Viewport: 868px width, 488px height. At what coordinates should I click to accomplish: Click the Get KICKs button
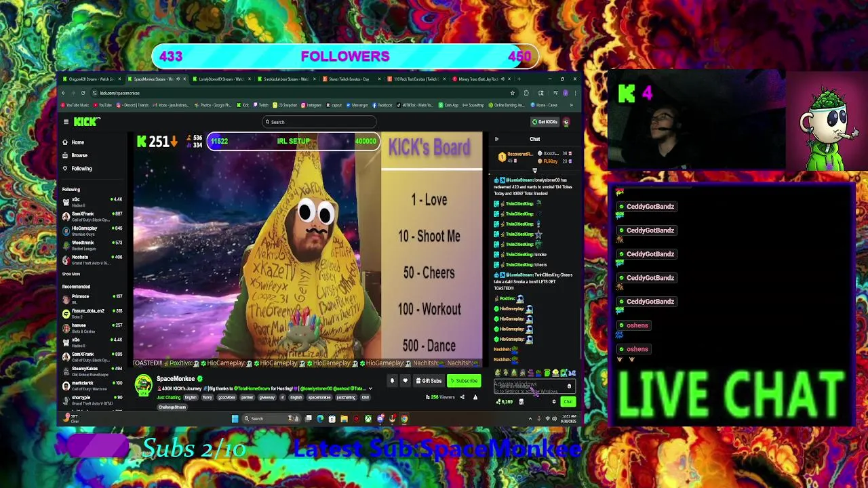545,122
